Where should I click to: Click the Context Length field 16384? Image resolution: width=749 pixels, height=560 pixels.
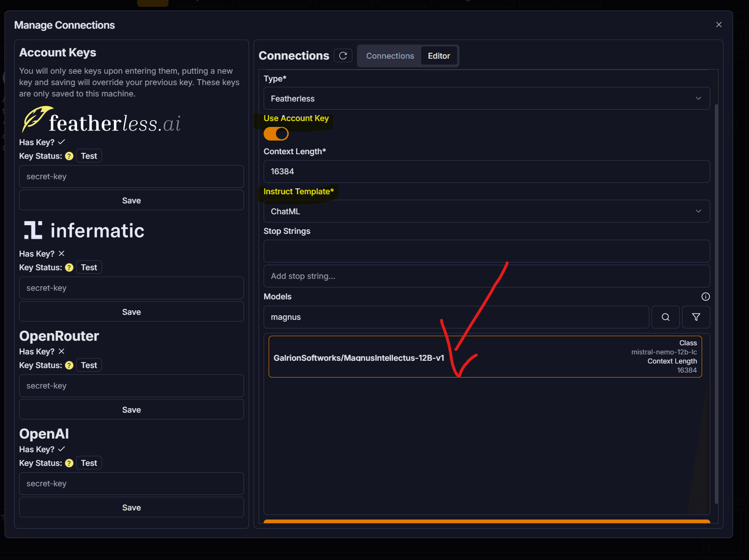(x=487, y=172)
